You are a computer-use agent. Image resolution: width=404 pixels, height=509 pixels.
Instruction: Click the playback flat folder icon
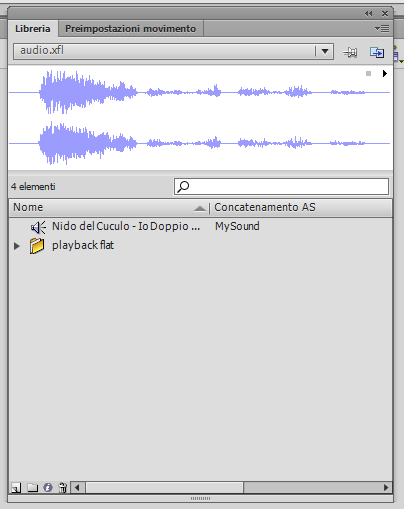tap(37, 246)
